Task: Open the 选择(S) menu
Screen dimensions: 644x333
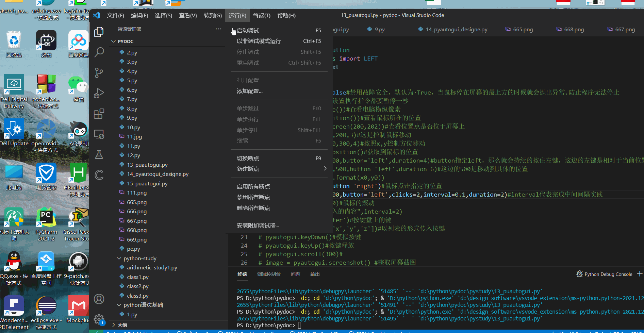Action: (x=163, y=15)
